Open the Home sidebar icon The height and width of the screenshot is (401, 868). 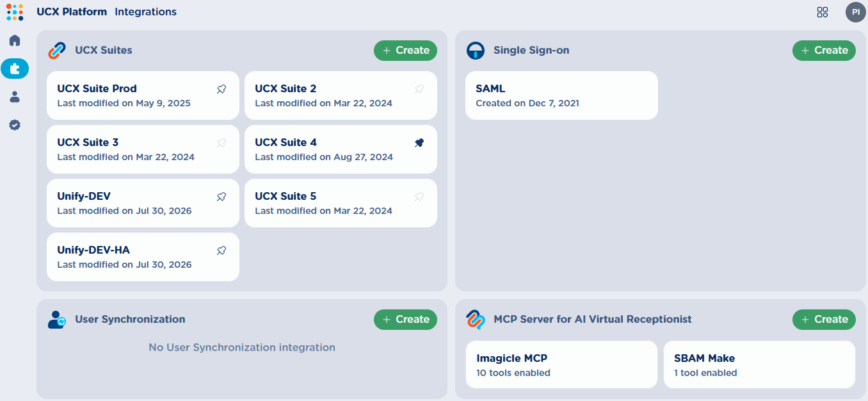(x=15, y=40)
